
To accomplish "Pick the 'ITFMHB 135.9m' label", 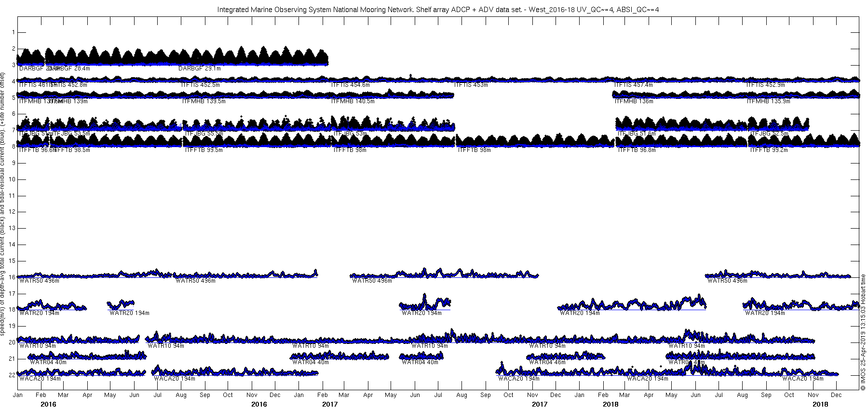I will tap(769, 101).
